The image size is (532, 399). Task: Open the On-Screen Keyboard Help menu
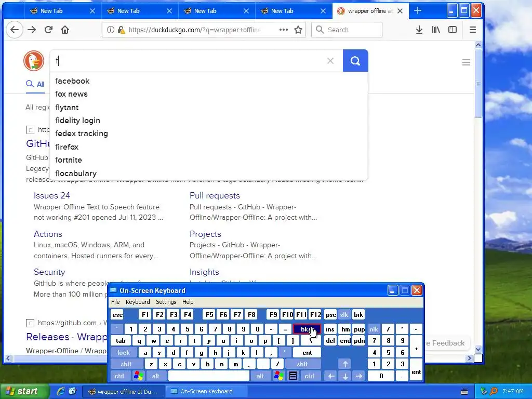188,302
